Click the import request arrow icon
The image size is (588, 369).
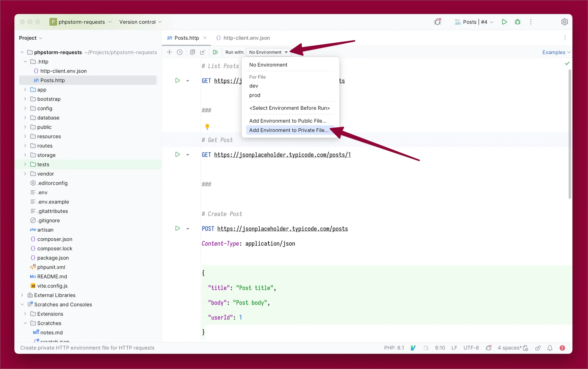[x=203, y=52]
